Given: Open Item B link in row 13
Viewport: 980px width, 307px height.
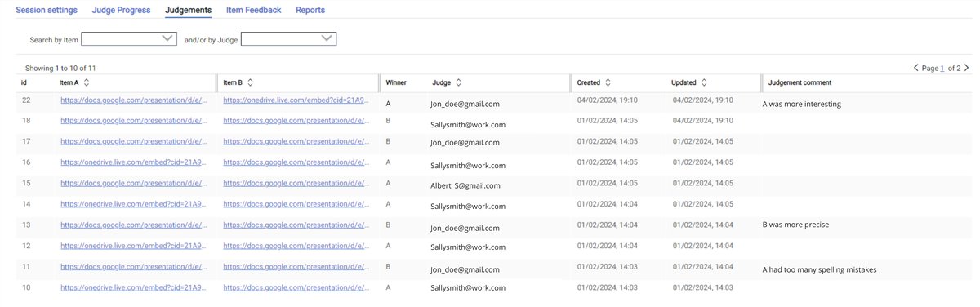Looking at the screenshot, I should tap(296, 225).
